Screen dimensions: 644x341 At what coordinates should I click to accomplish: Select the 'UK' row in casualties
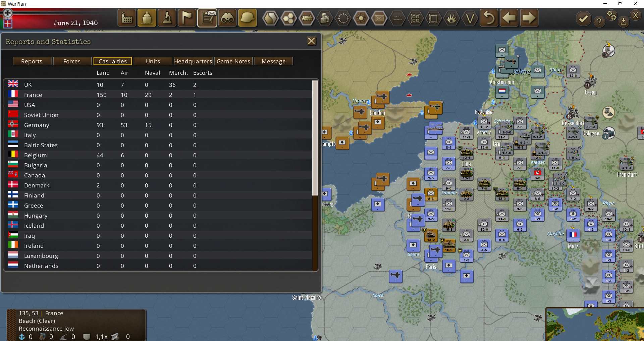(159, 85)
